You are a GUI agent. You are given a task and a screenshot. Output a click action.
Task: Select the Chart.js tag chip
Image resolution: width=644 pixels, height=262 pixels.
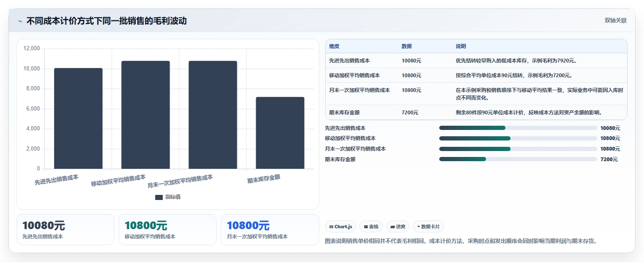click(x=341, y=227)
